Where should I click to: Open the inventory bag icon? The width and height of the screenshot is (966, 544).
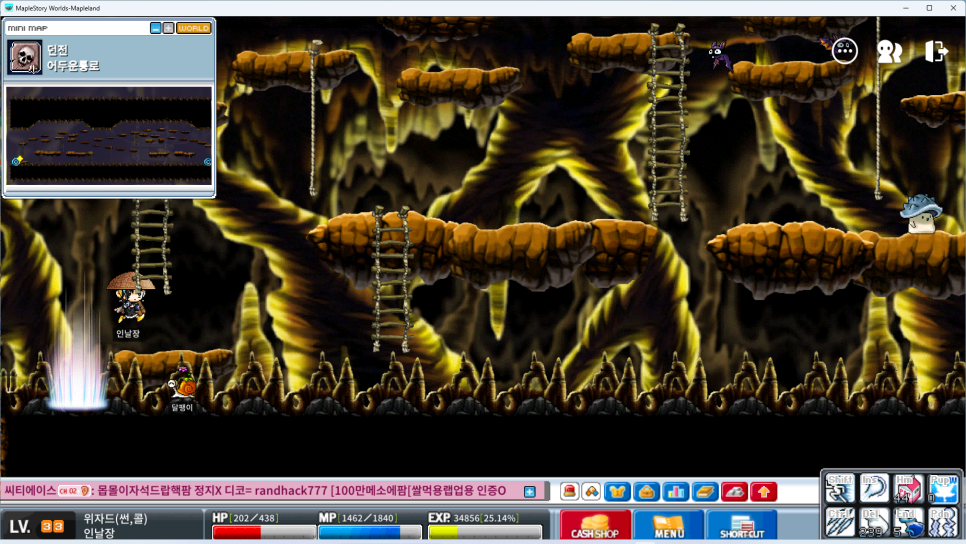coord(646,492)
